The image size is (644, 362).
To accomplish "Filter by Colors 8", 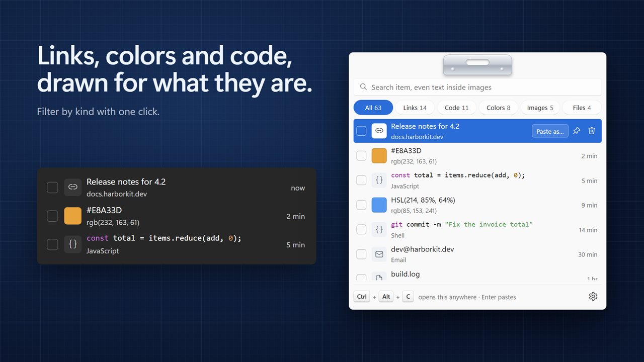I will click(498, 108).
